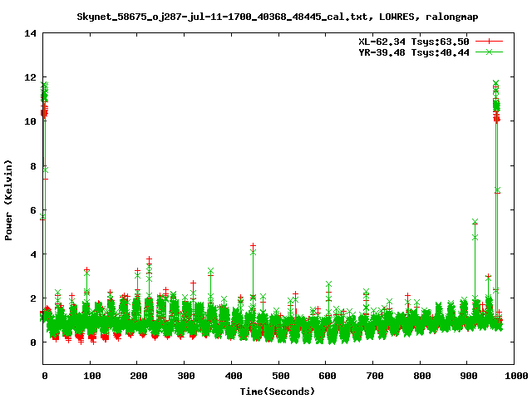Click the x-axis tick label '600'
Viewport: 532px width, 399px height.
click(328, 376)
